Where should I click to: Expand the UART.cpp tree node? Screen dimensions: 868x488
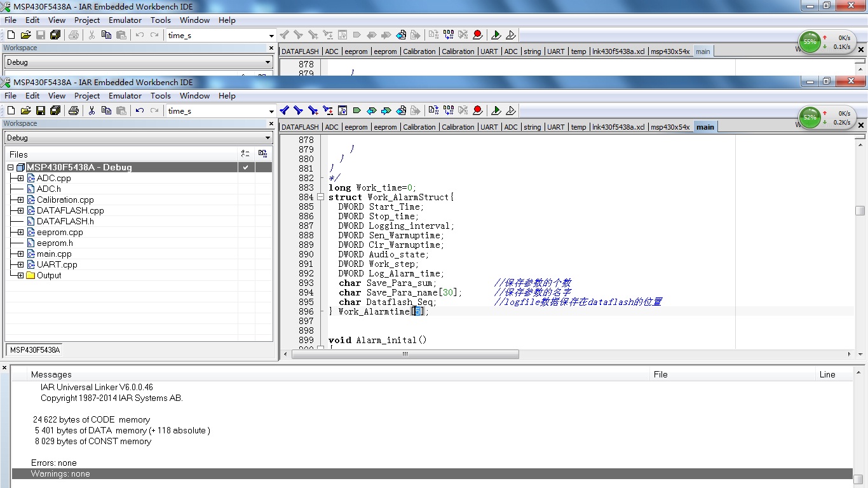point(21,265)
